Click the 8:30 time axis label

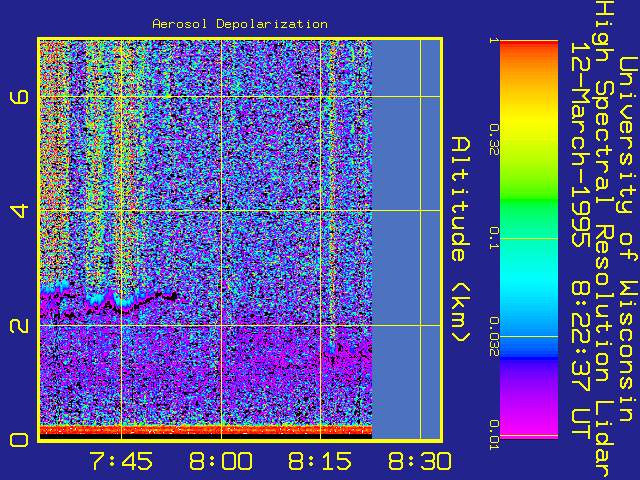[420, 461]
